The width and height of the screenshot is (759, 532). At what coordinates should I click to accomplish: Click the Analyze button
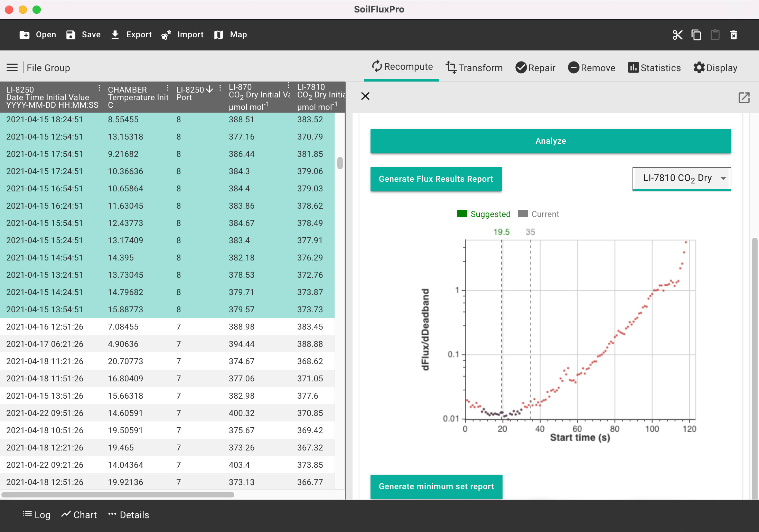click(x=550, y=141)
